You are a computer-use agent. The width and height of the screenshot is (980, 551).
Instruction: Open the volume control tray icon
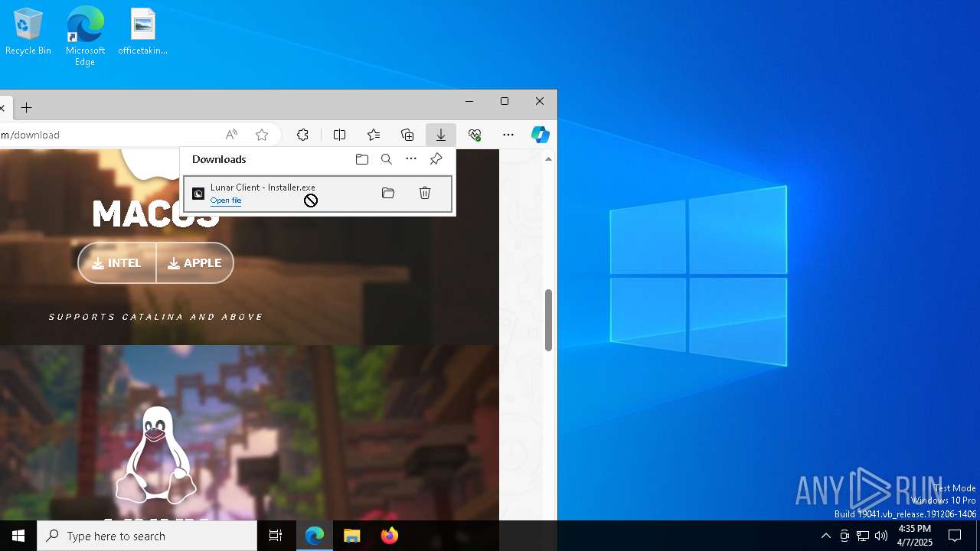pyautogui.click(x=881, y=536)
